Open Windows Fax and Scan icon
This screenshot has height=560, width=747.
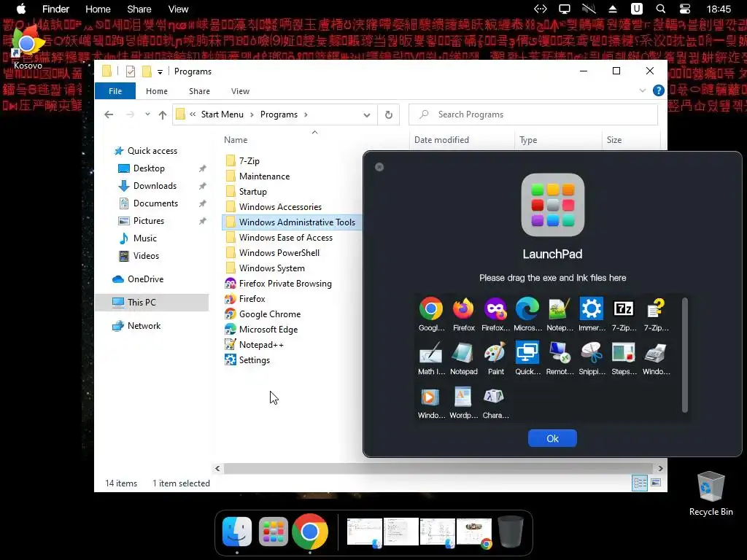coord(656,353)
